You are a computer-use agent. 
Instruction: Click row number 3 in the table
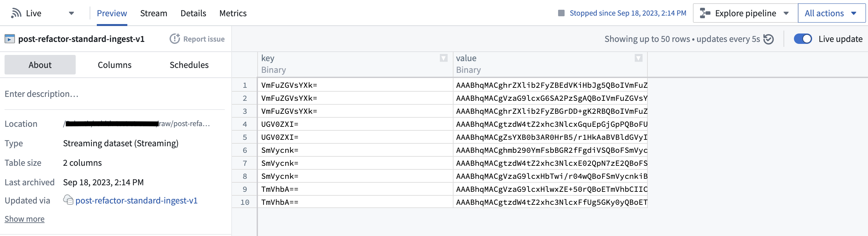[245, 111]
